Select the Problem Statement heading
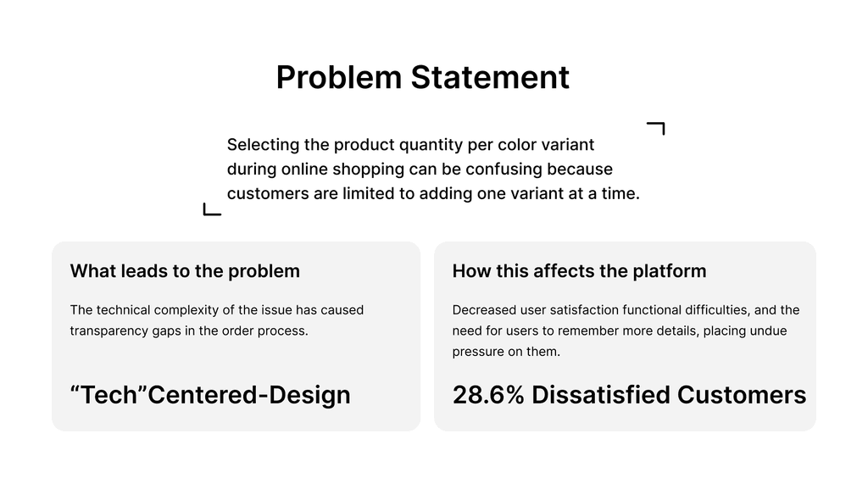Viewport: 868px width, 489px height. click(423, 77)
